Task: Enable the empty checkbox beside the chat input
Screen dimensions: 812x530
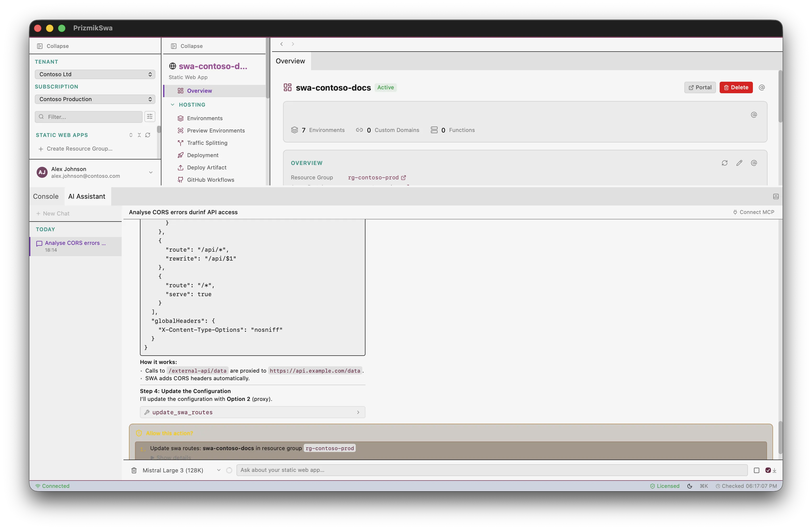Action: (x=757, y=470)
